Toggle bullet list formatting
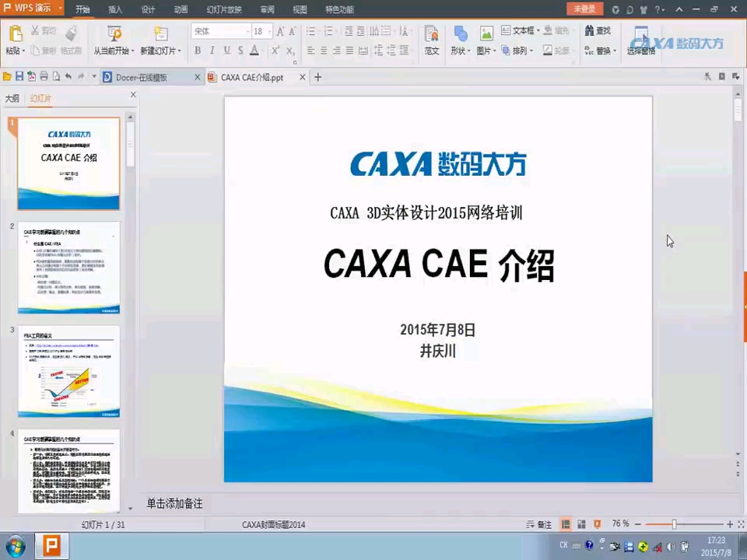Image resolution: width=747 pixels, height=560 pixels. (x=310, y=31)
